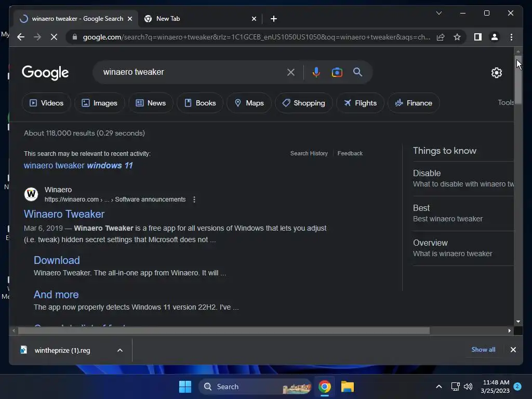Close the New Tab tab
Image resolution: width=532 pixels, height=399 pixels.
point(254,19)
